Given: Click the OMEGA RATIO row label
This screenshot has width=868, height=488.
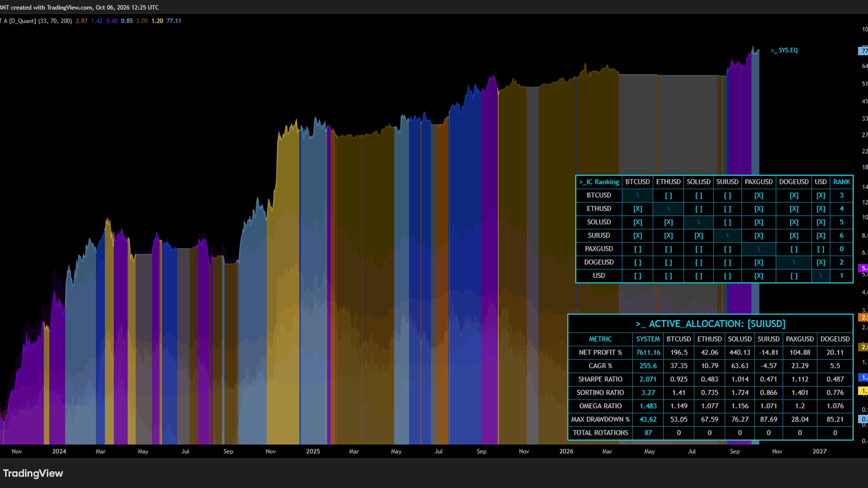Looking at the screenshot, I should (x=600, y=406).
